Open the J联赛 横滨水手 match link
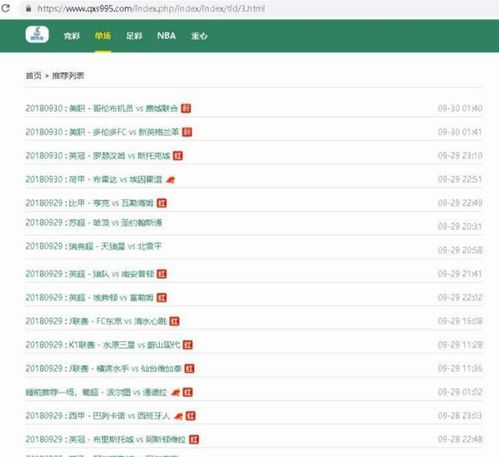 (104, 369)
